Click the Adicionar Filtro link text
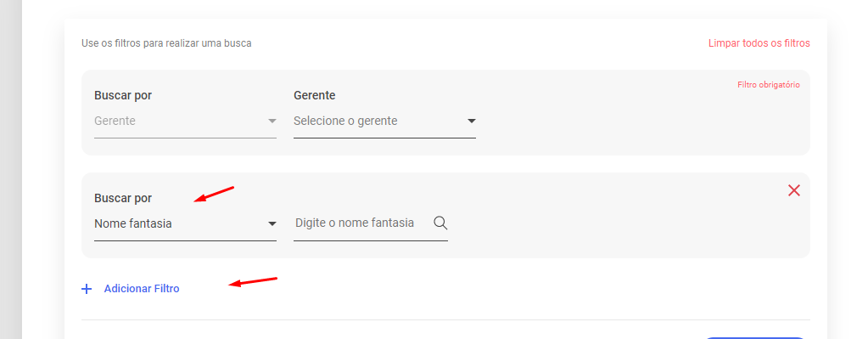The width and height of the screenshot is (868, 339). tap(142, 289)
